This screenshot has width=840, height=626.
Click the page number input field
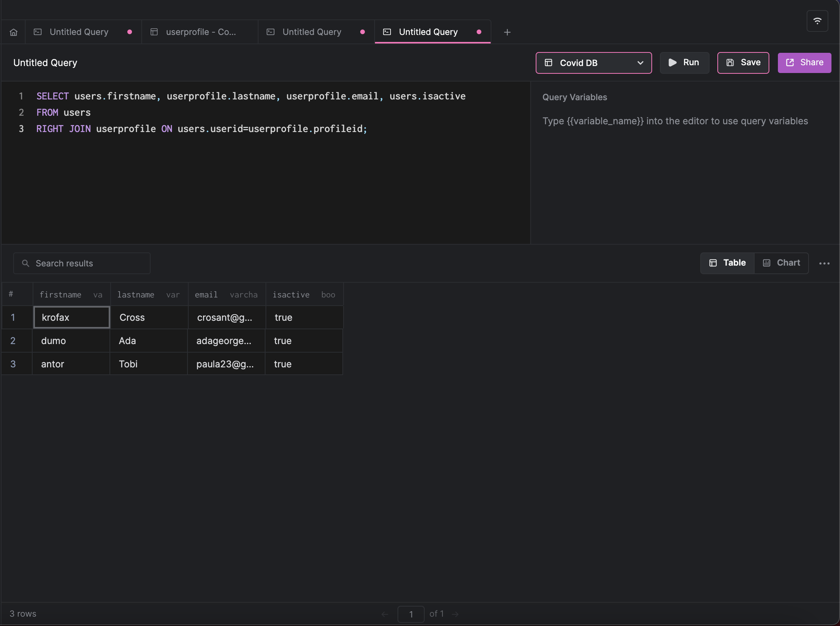coord(411,614)
